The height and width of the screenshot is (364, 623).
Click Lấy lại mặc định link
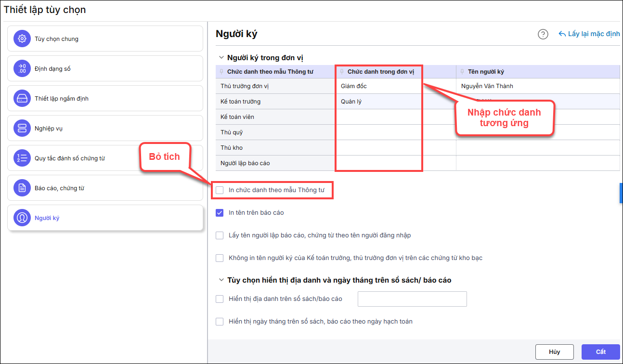click(x=589, y=34)
